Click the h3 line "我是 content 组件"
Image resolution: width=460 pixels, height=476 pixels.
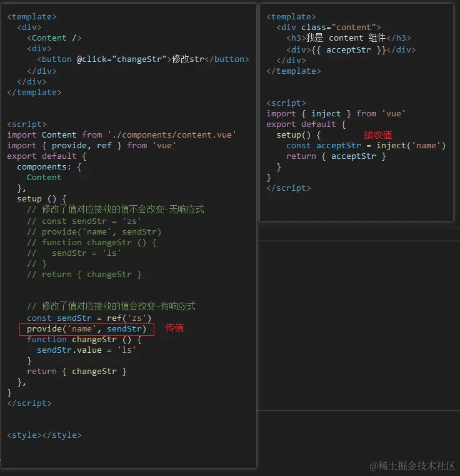[349, 38]
